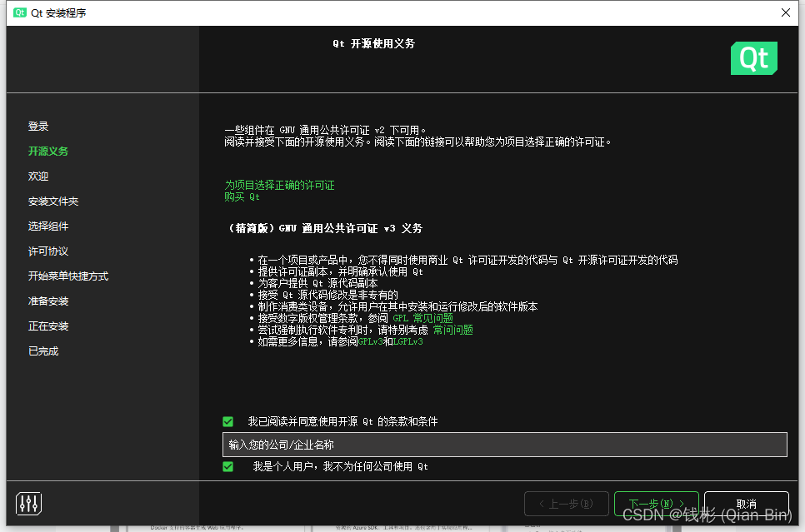Click the green Qt logo in header
Image resolution: width=805 pixels, height=532 pixels.
(x=753, y=58)
